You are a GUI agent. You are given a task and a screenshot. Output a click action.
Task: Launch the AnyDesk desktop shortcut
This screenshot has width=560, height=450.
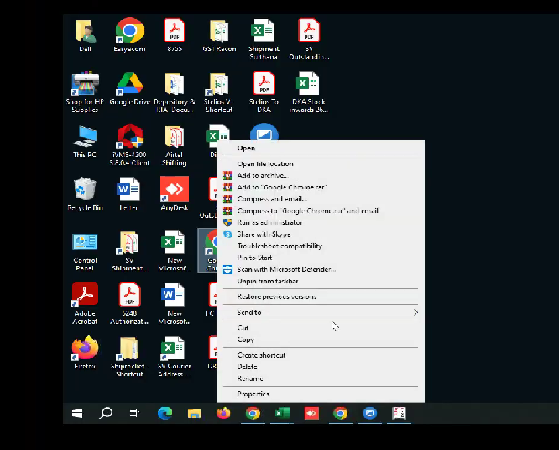[174, 194]
